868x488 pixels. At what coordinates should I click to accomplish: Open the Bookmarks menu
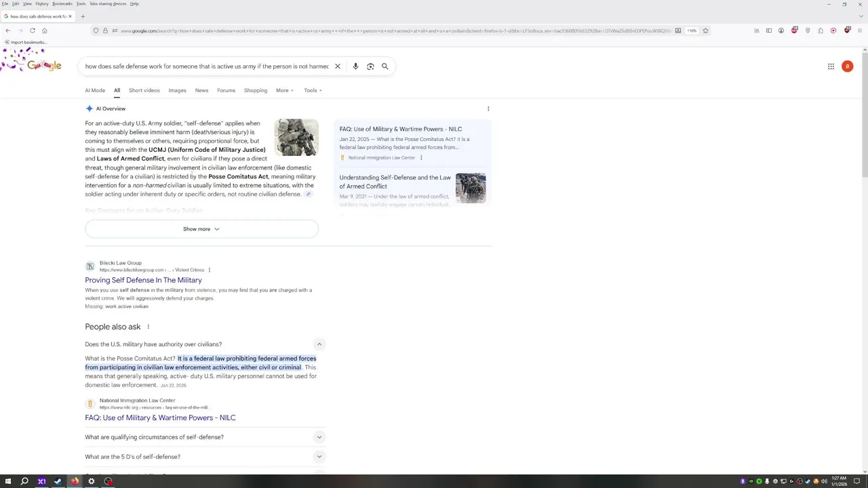tap(62, 3)
